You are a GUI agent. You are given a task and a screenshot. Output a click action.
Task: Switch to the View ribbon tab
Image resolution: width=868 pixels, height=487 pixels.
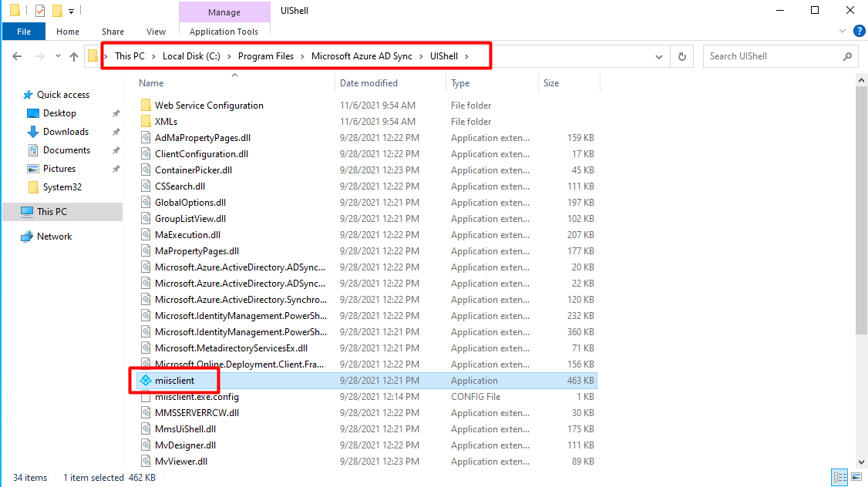[156, 32]
